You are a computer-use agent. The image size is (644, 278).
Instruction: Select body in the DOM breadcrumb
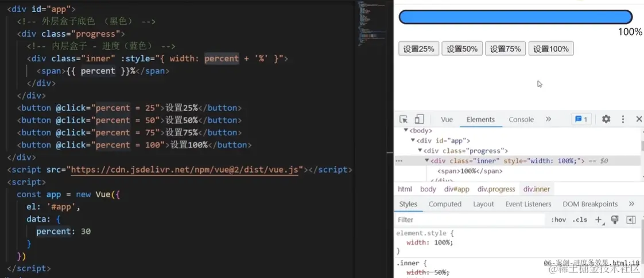428,189
